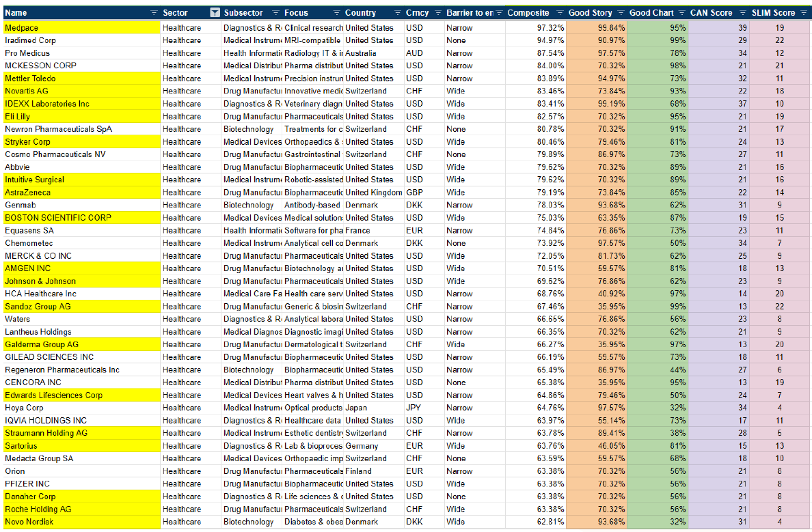
Task: Select the JPY currency cell for Hoya Corp
Action: point(424,408)
